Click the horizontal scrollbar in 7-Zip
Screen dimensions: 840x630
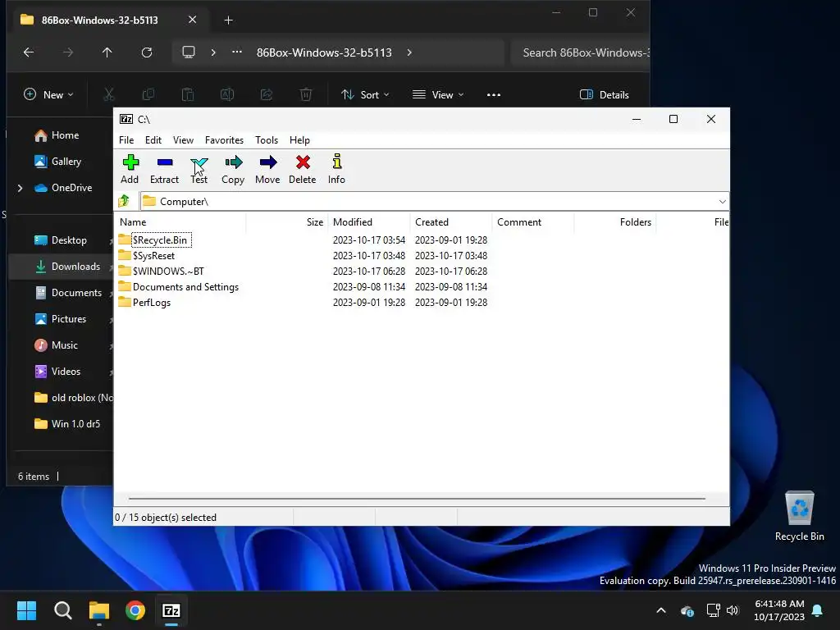point(417,498)
